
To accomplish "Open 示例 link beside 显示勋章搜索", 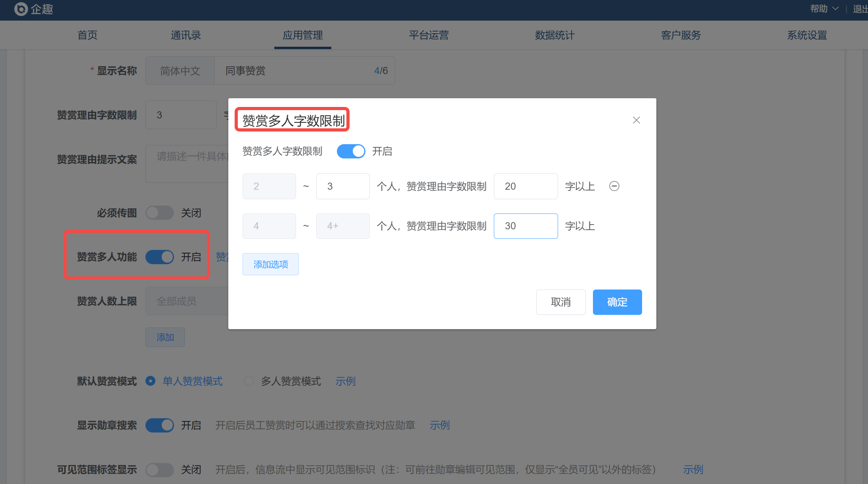I will pos(440,425).
